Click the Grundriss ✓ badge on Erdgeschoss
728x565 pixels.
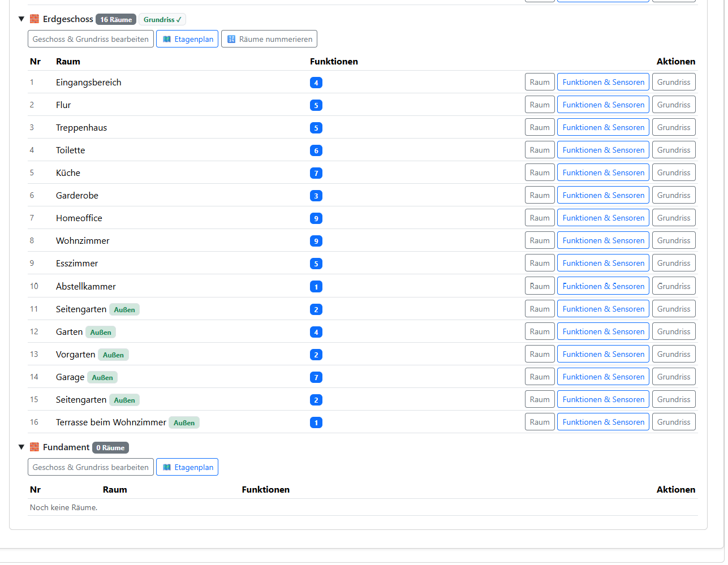pyautogui.click(x=162, y=19)
